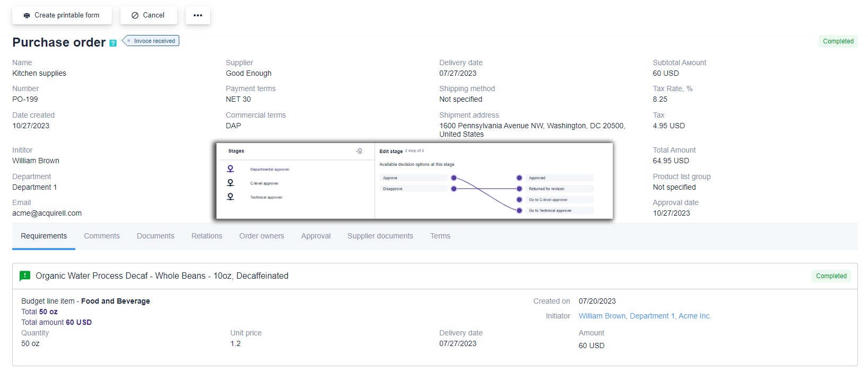Open the Documents tab
Viewport: 868px width, 381px height.
pos(155,236)
